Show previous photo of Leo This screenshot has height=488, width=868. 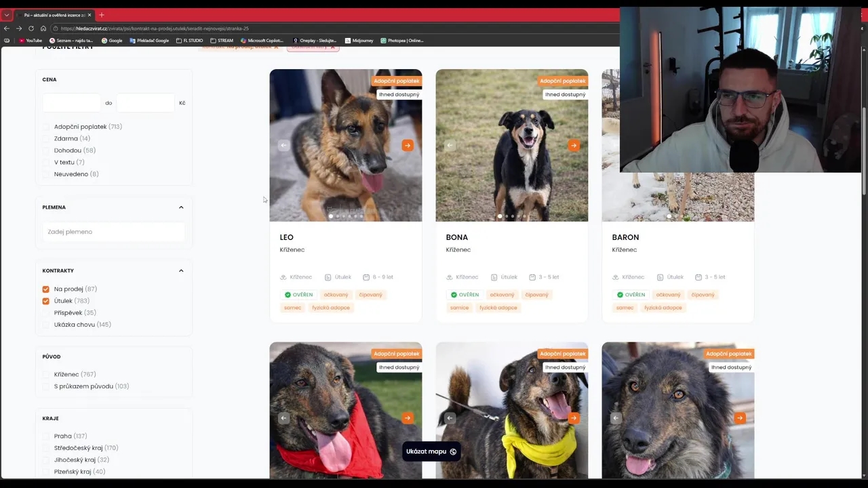284,145
